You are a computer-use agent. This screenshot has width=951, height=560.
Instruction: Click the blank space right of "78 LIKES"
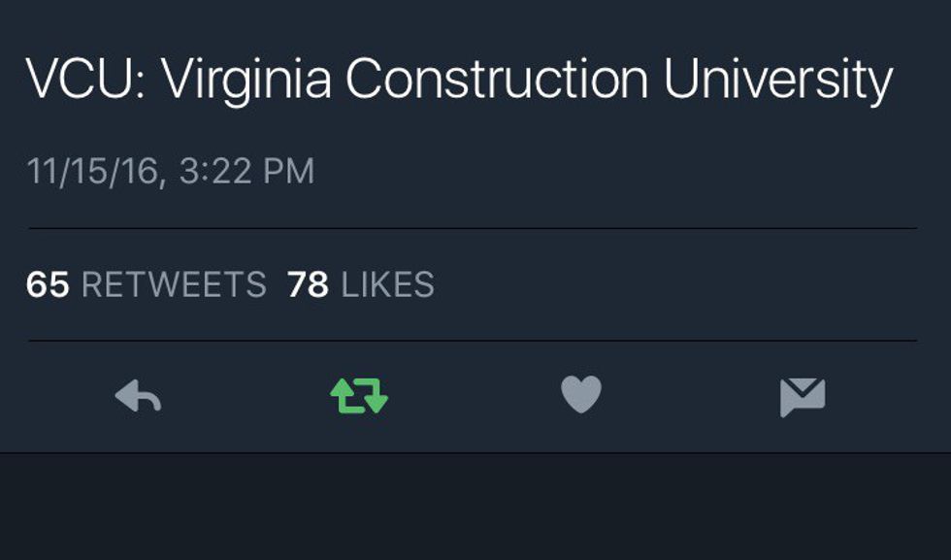pyautogui.click(x=679, y=285)
